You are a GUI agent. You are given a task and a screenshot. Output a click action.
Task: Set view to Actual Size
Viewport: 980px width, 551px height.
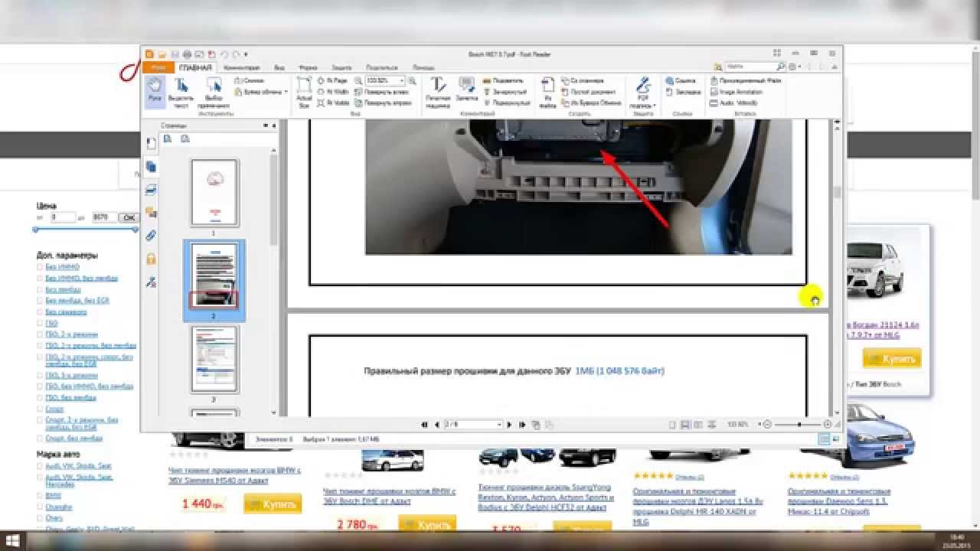pos(304,92)
